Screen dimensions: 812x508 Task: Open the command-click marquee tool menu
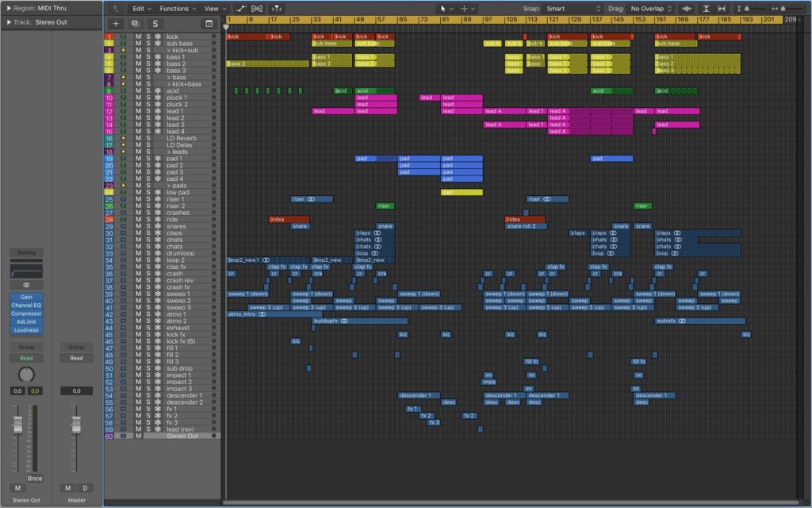[x=467, y=9]
